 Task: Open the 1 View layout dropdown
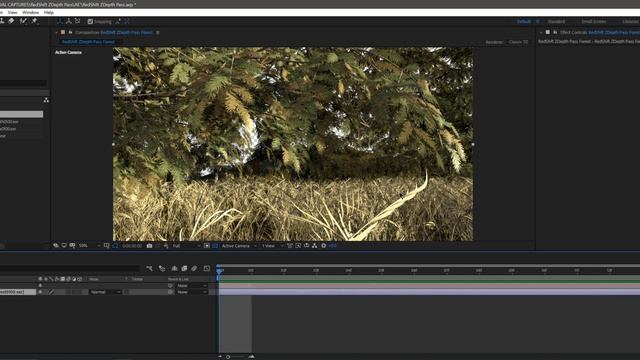[x=272, y=246]
